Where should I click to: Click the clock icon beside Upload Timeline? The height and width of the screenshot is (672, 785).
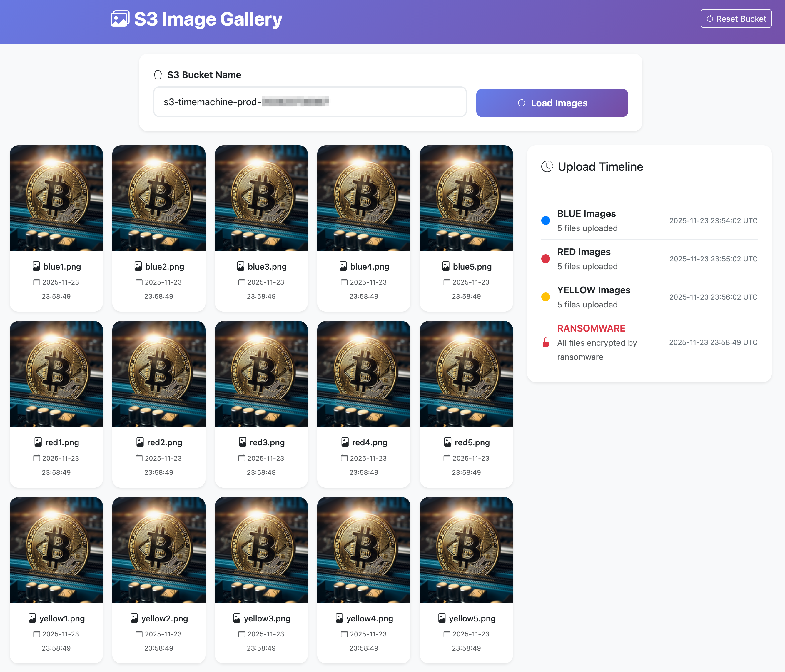pos(547,167)
